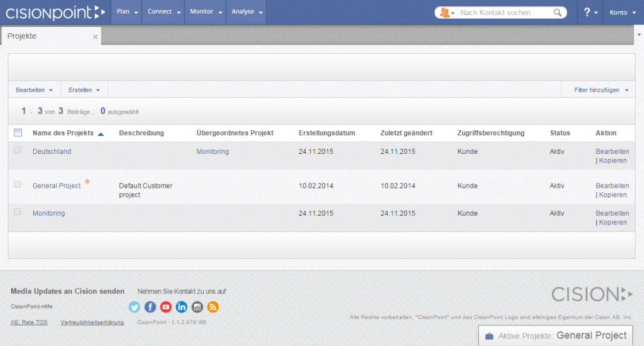Open the Instagram social icon
Screen dimensions: 644x346
(x=197, y=307)
